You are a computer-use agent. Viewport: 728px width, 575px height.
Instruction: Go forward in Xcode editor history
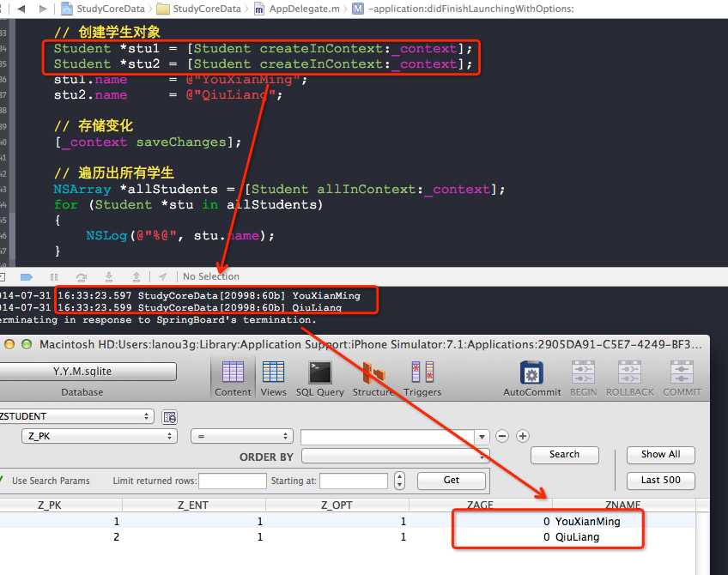[x=43, y=9]
